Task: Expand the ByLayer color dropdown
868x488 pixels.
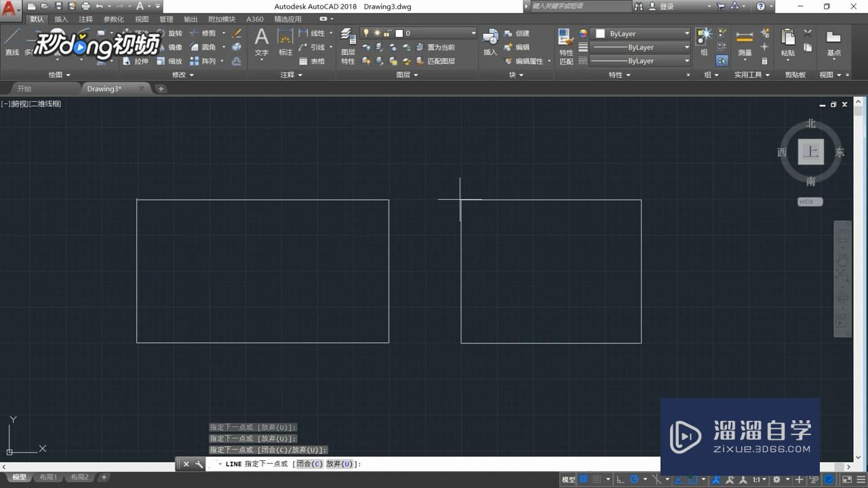Action: pos(687,33)
